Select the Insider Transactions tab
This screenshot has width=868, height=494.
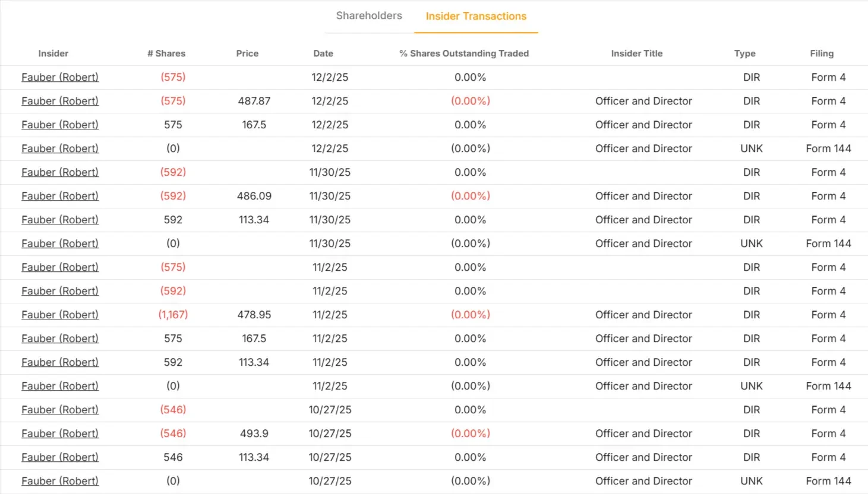point(475,16)
